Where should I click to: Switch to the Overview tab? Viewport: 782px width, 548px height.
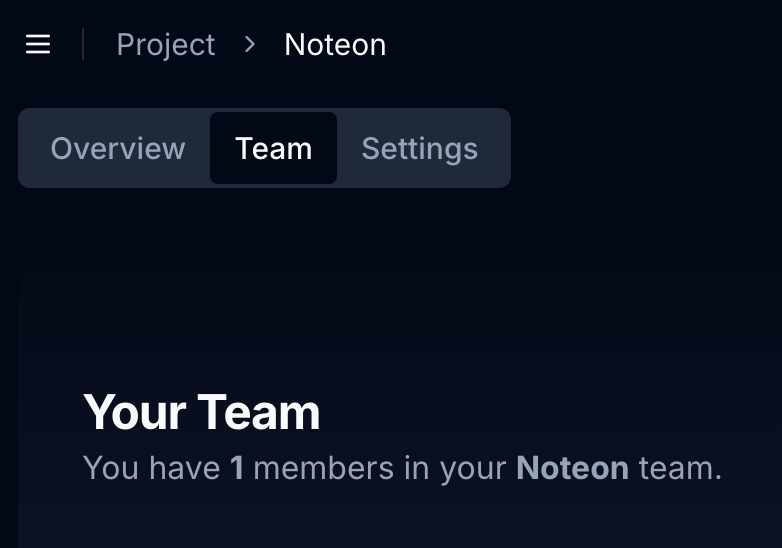pos(118,149)
